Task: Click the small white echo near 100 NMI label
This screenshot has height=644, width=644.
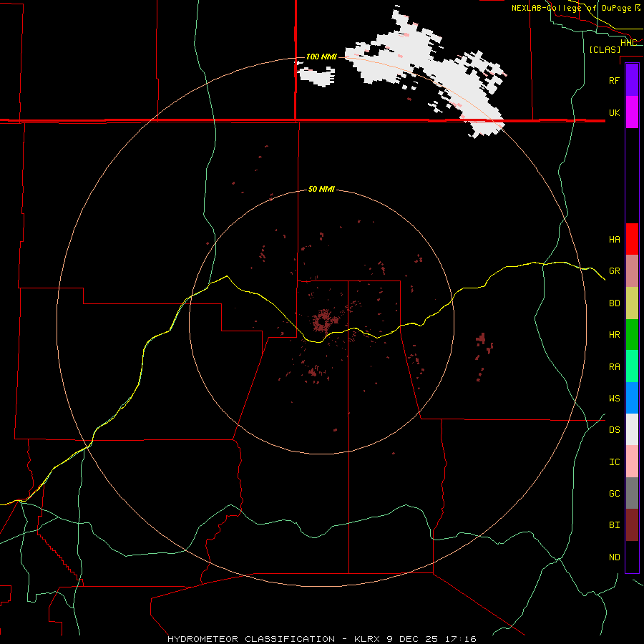Action: click(317, 77)
